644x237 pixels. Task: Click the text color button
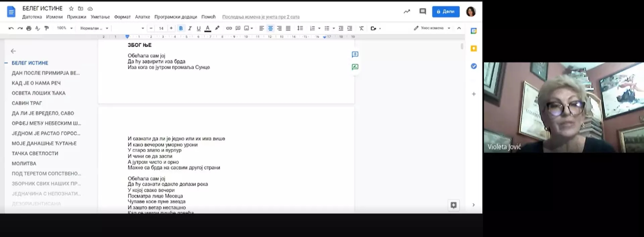208,28
